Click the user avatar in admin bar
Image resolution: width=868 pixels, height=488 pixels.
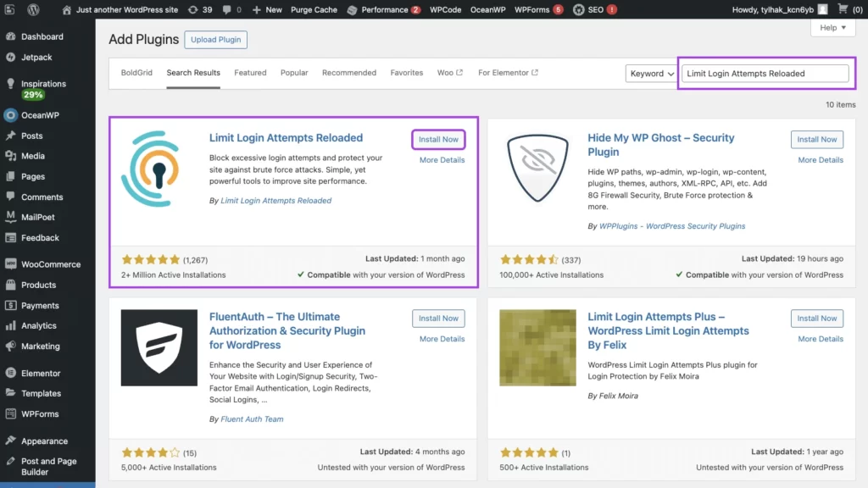coord(823,9)
